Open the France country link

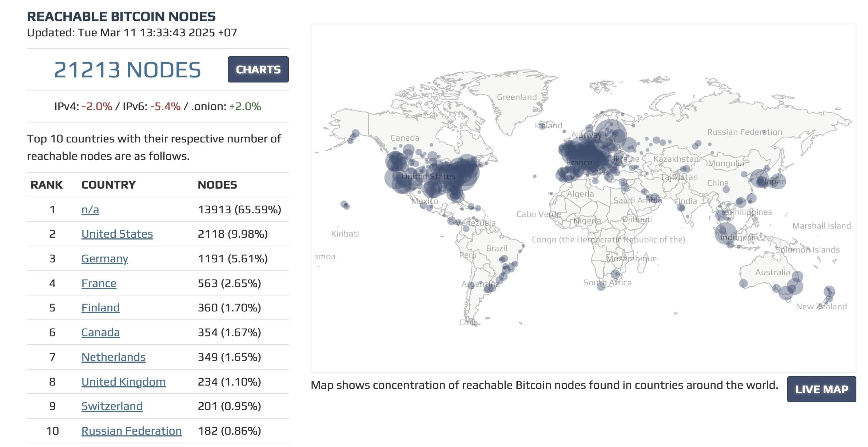[x=99, y=283]
